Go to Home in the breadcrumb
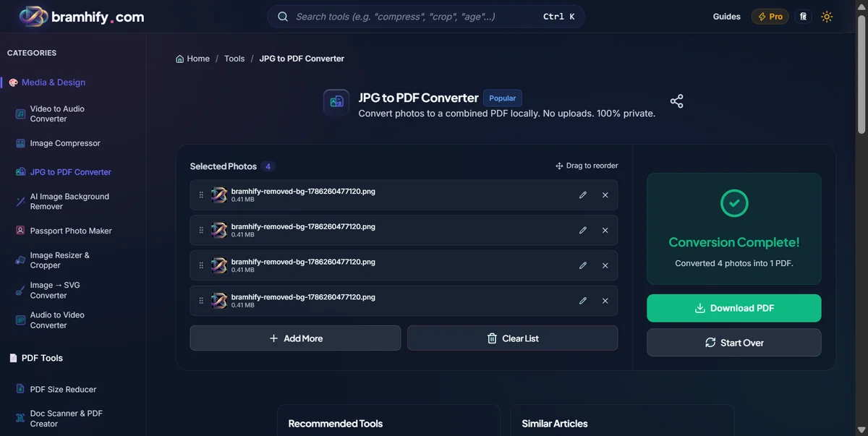The width and height of the screenshot is (868, 436). pyautogui.click(x=192, y=59)
